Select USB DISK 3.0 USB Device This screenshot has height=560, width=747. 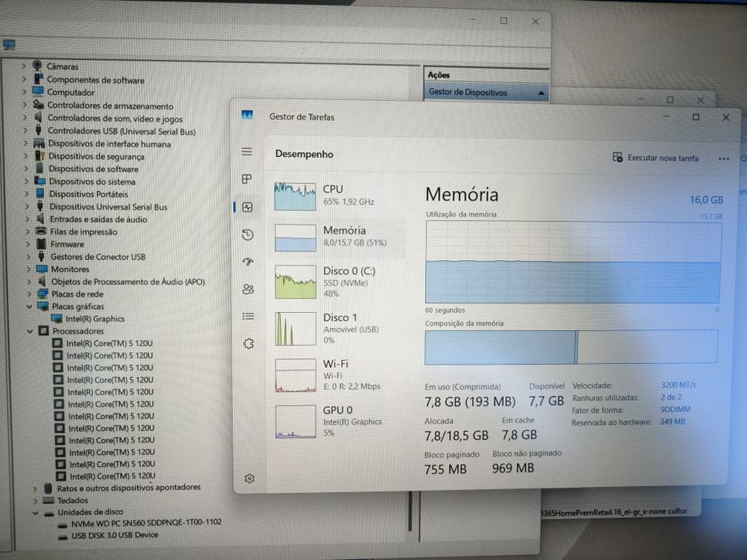coord(114,535)
